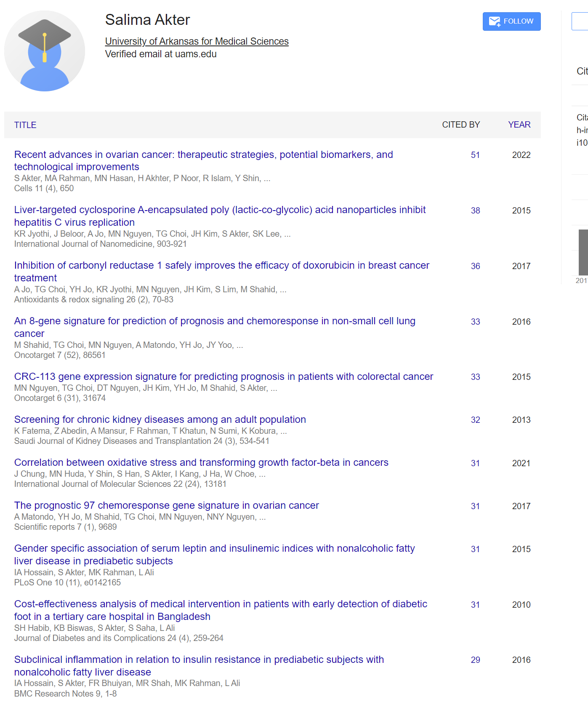This screenshot has height=705, width=588.
Task: Open 'Inhibition of carbonyl reductase 1' paper
Action: click(222, 272)
